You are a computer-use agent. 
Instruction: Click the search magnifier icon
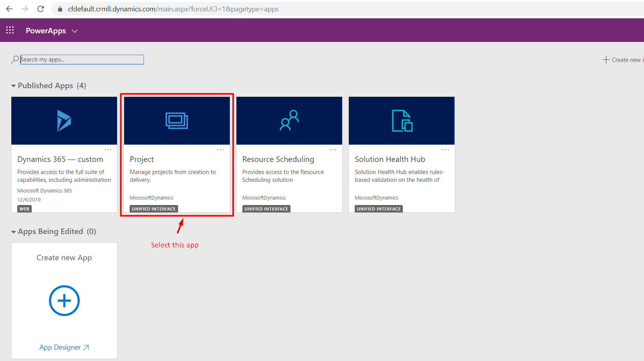(x=15, y=59)
